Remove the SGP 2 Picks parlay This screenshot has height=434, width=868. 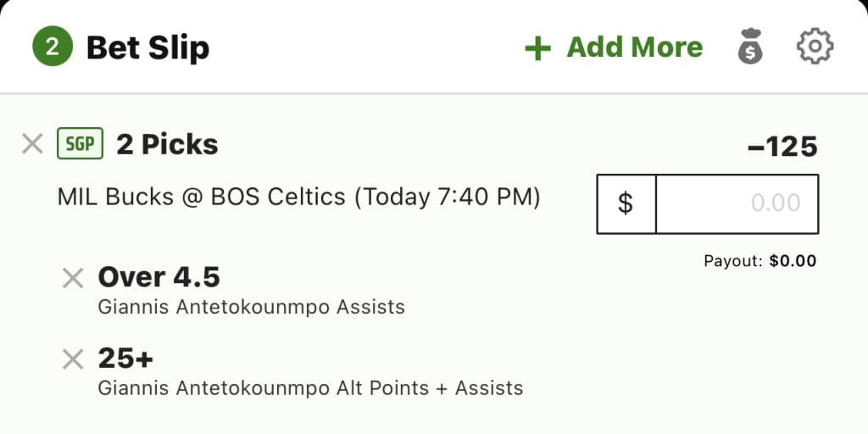(32, 144)
